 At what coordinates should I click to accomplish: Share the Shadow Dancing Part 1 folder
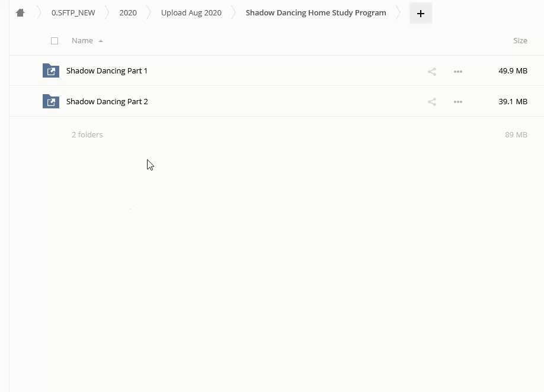(432, 71)
